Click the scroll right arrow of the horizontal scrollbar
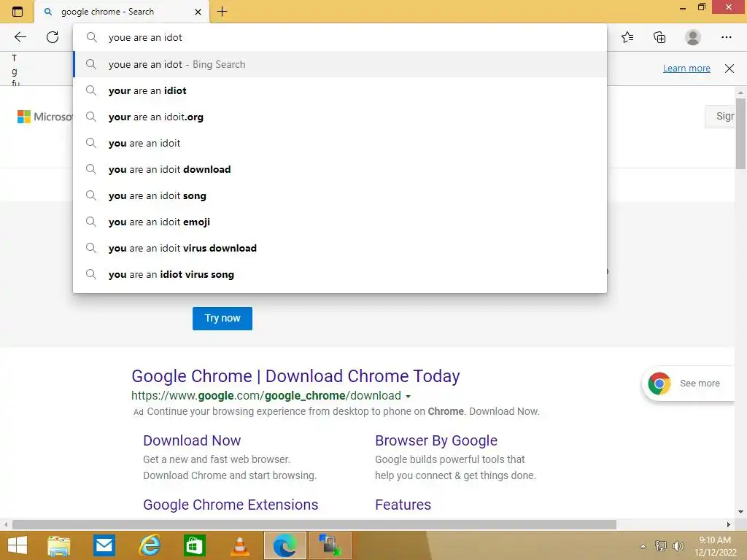 [729, 524]
